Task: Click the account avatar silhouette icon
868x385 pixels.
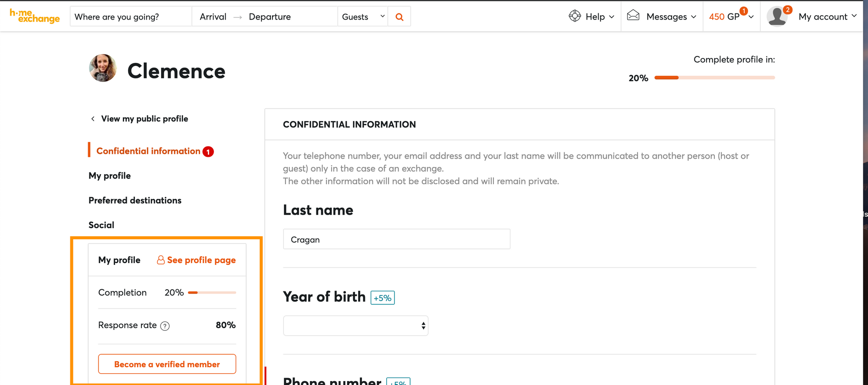Action: (x=777, y=16)
